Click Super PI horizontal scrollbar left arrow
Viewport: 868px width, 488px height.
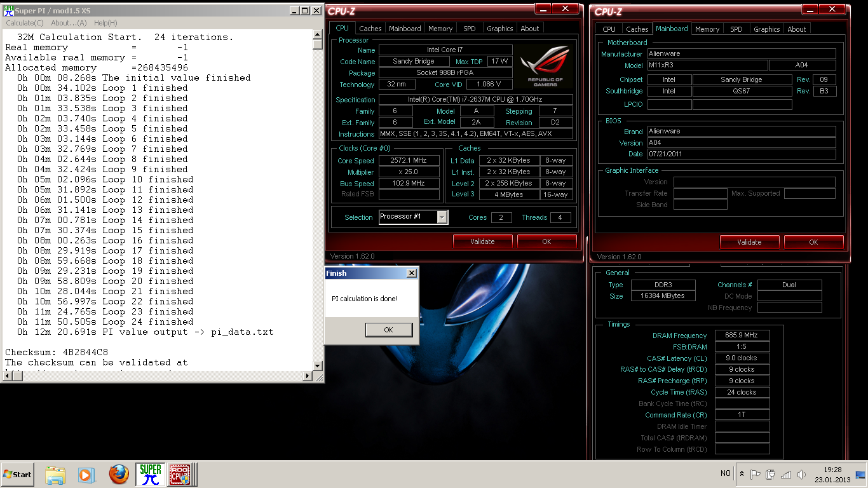(x=7, y=377)
